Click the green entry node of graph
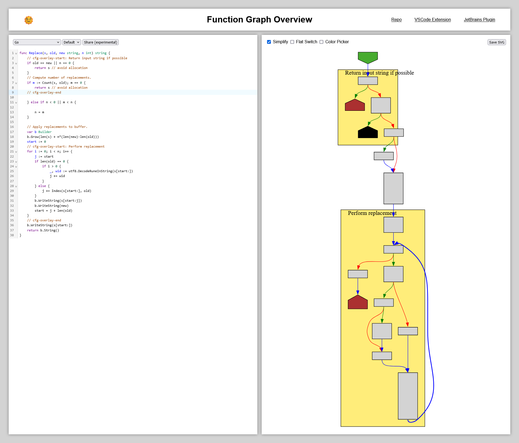 (368, 57)
